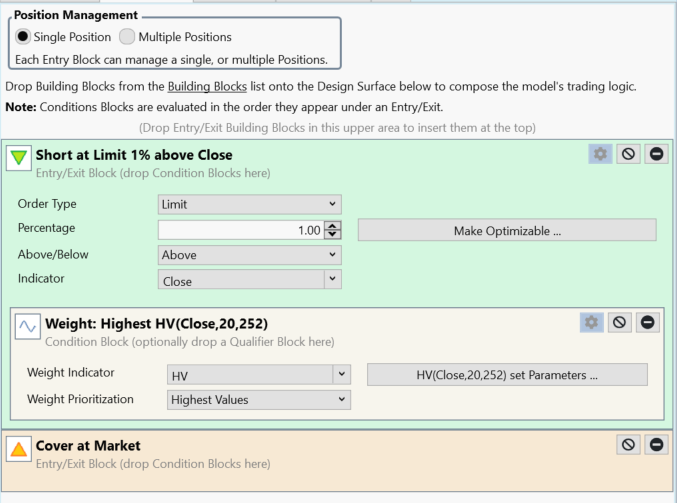Open the Above/Below dropdown
The height and width of the screenshot is (503, 677).
point(250,255)
